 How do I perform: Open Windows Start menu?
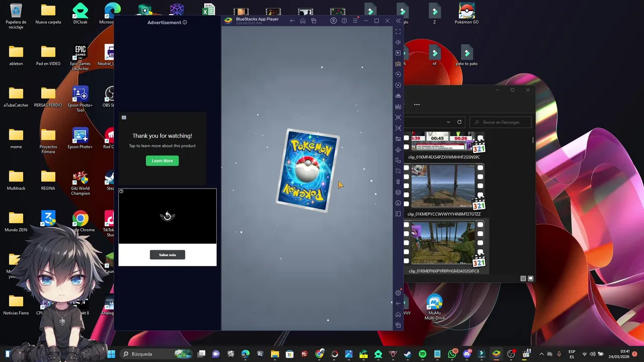point(111,354)
